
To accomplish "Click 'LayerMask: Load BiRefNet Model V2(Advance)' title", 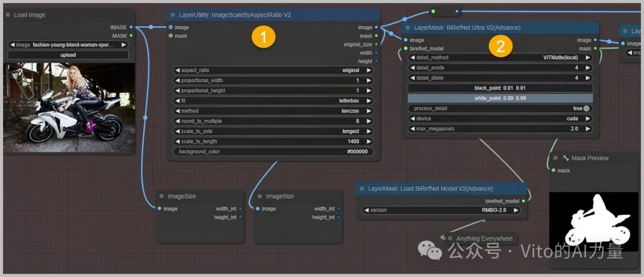I will [x=430, y=189].
